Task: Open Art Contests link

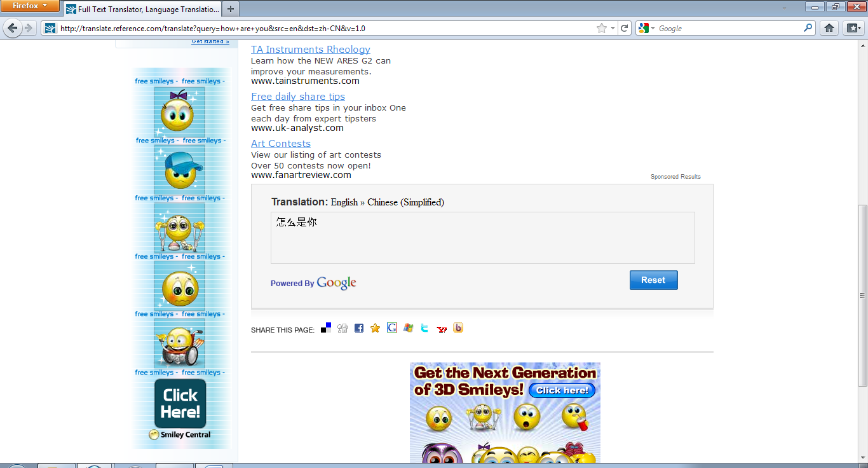Action: click(281, 144)
